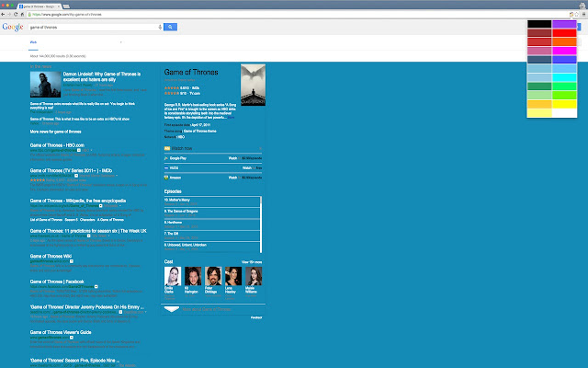Pick the black color swatch
588x368 pixels.
[x=539, y=24]
